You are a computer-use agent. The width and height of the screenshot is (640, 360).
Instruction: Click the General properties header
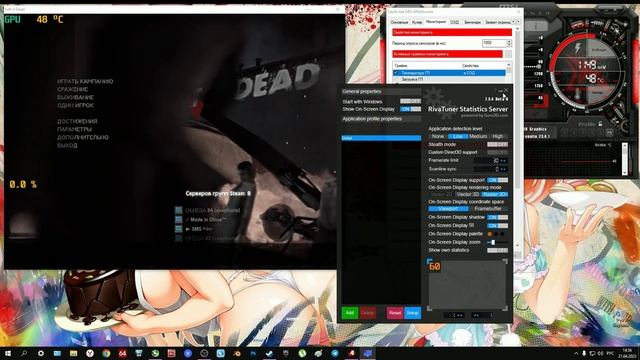point(381,91)
